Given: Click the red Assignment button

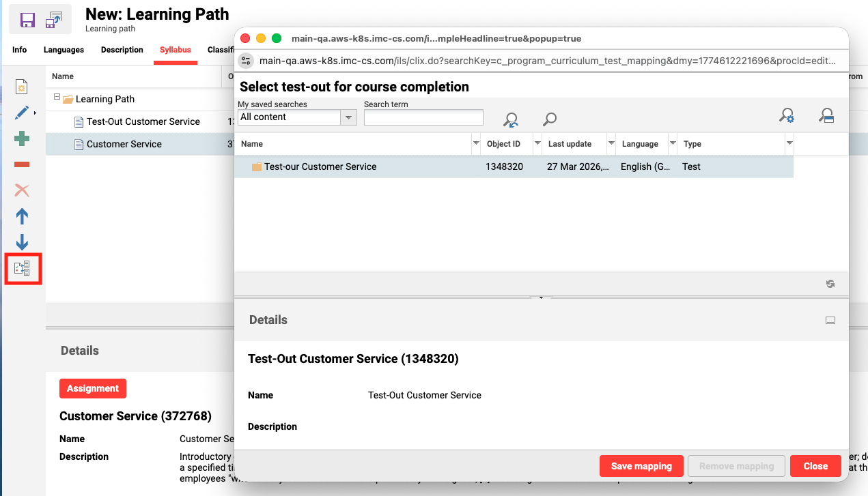Looking at the screenshot, I should pos(93,388).
